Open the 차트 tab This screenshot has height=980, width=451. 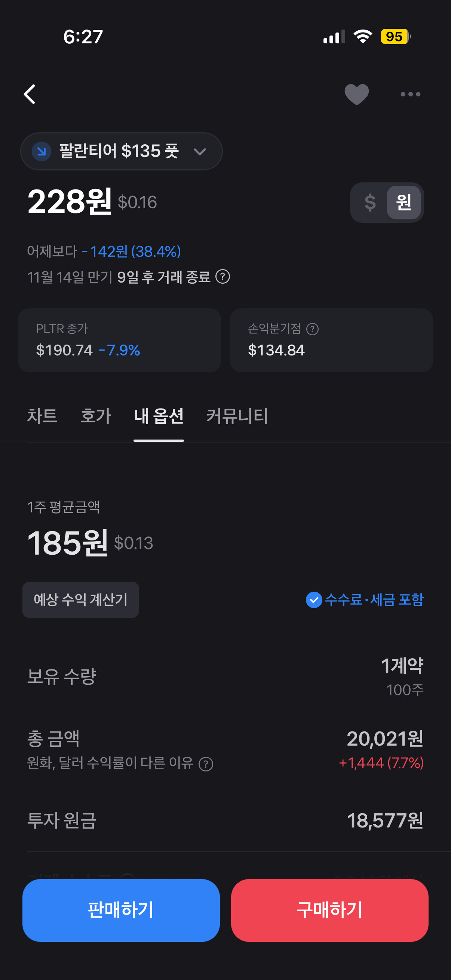click(42, 416)
